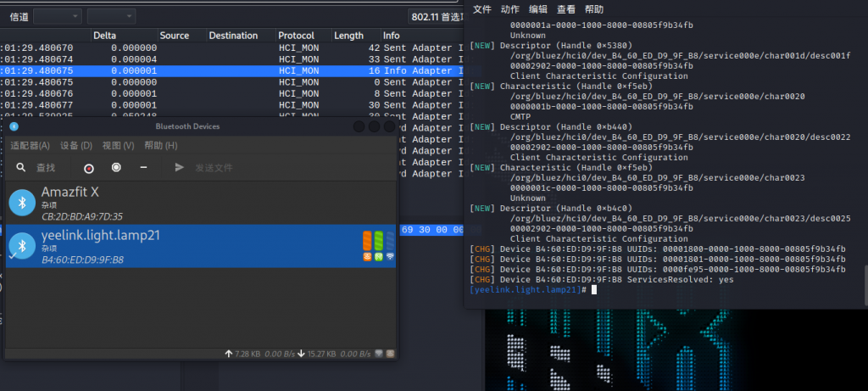Select the Amazfit X device row
The image size is (868, 391).
[200, 203]
